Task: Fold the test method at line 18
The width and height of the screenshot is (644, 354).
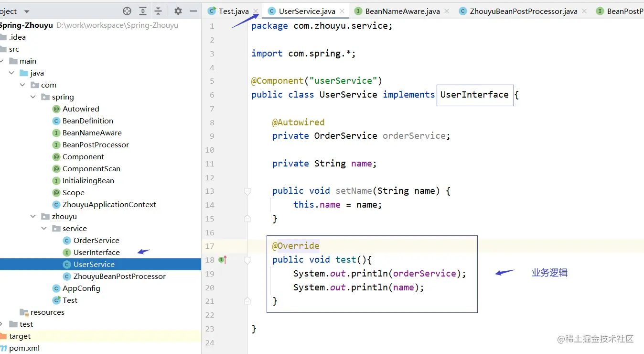Action: point(247,260)
